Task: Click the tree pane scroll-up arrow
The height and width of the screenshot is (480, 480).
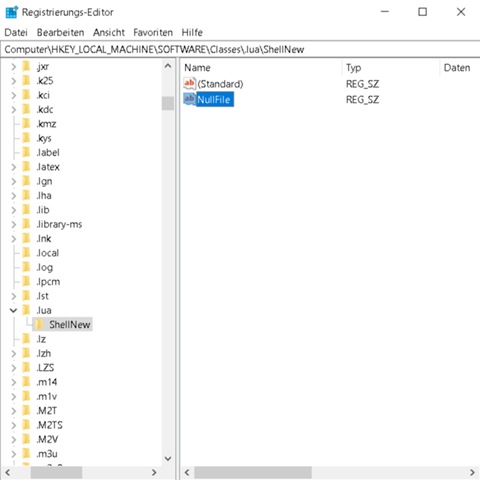Action: (x=168, y=66)
